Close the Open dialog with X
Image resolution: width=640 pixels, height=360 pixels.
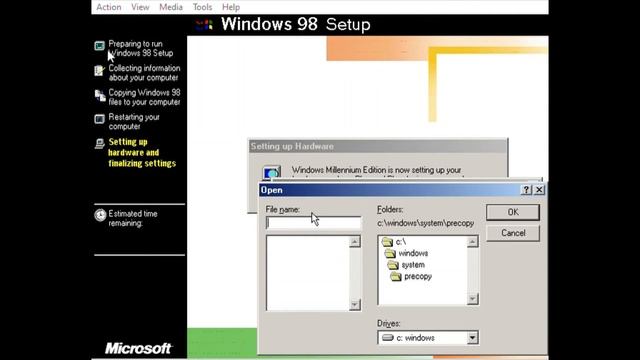click(539, 190)
